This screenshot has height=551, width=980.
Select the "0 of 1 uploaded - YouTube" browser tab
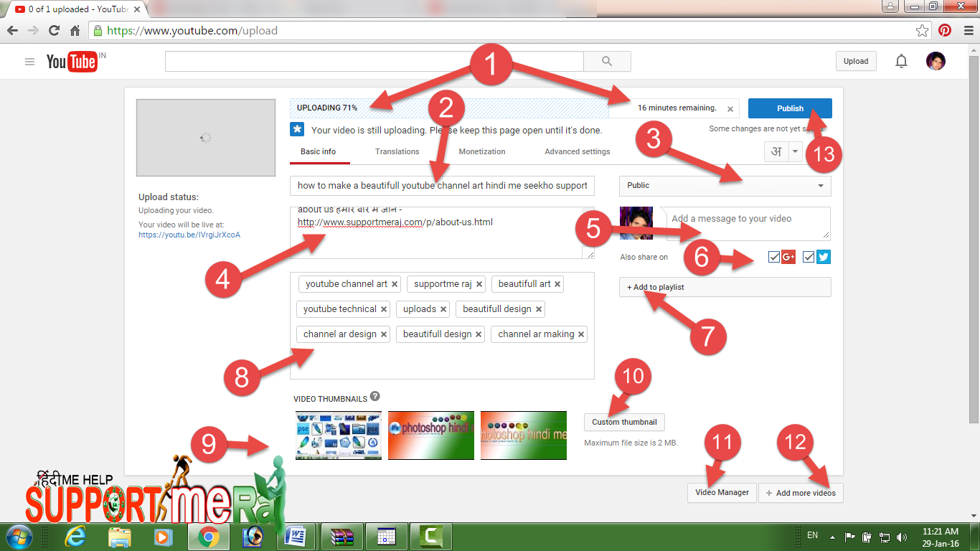(x=79, y=9)
